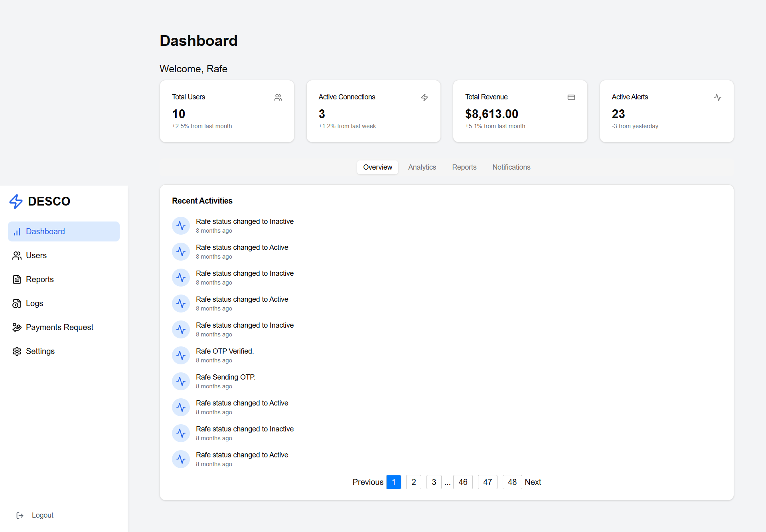The width and height of the screenshot is (766, 532).
Task: Jump to pagination page 48
Action: (512, 482)
